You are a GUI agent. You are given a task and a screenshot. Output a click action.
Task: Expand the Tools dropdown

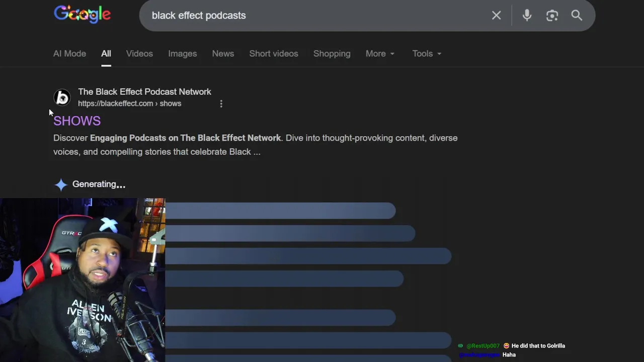(427, 53)
